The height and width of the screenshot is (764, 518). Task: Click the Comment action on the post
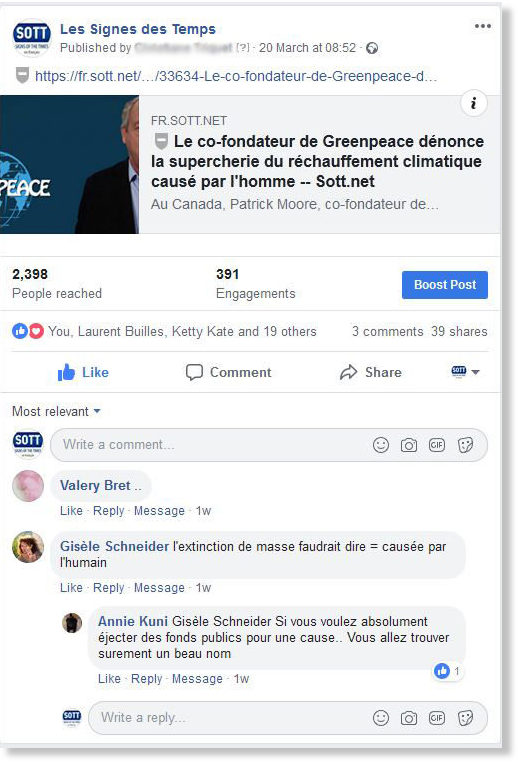(228, 372)
